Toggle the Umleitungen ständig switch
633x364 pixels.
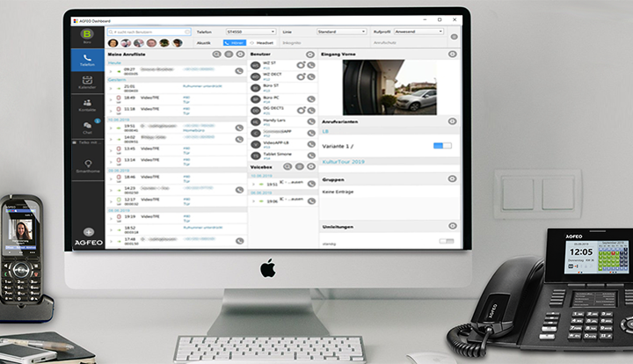click(x=447, y=241)
